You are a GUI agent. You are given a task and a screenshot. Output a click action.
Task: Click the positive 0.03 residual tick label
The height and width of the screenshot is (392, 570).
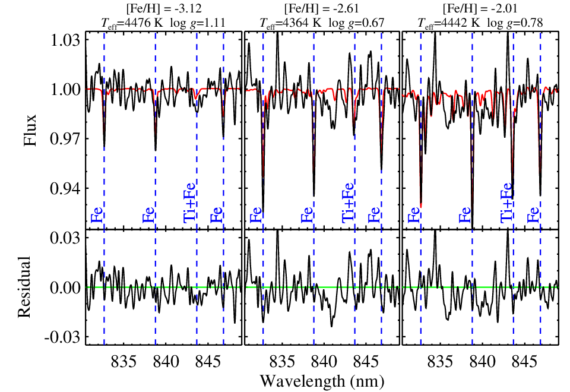click(65, 238)
